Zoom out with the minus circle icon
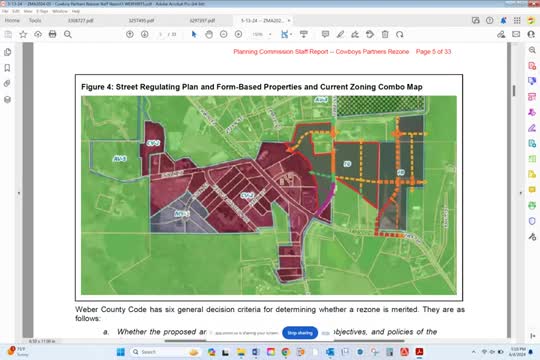 (224, 34)
